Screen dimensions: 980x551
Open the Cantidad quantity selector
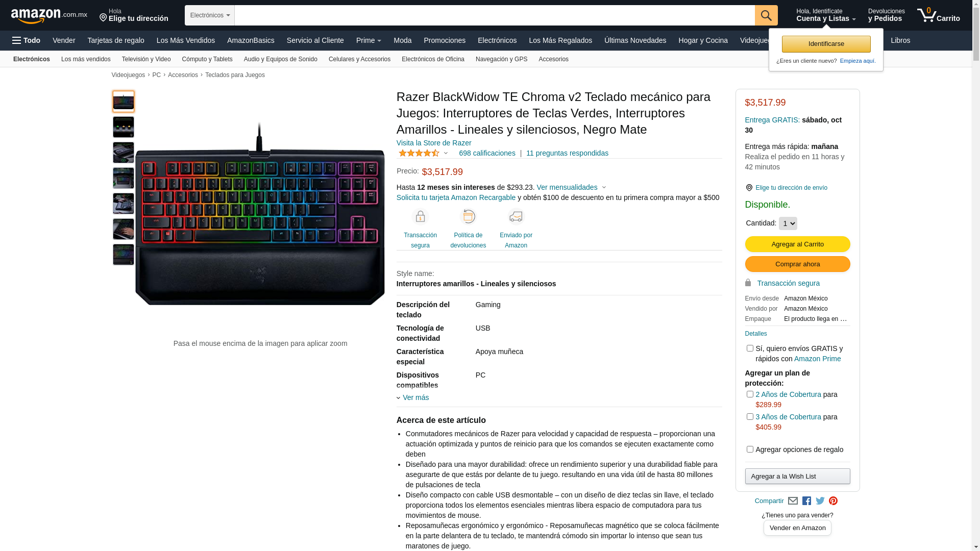tap(788, 223)
